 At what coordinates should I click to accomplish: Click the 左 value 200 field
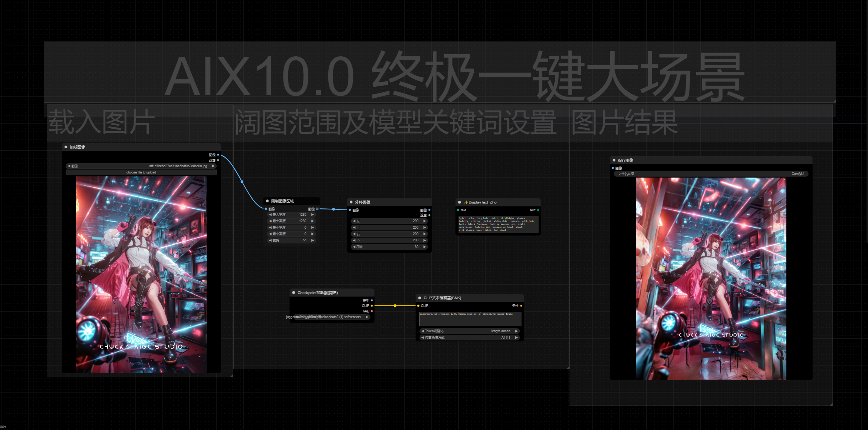[389, 221]
